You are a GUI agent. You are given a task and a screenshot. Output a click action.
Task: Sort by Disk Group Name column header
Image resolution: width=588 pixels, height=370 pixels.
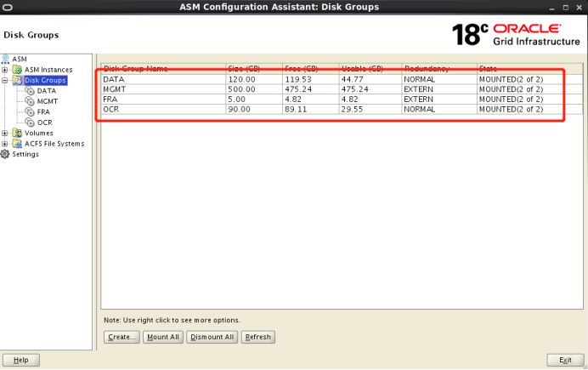coord(163,68)
